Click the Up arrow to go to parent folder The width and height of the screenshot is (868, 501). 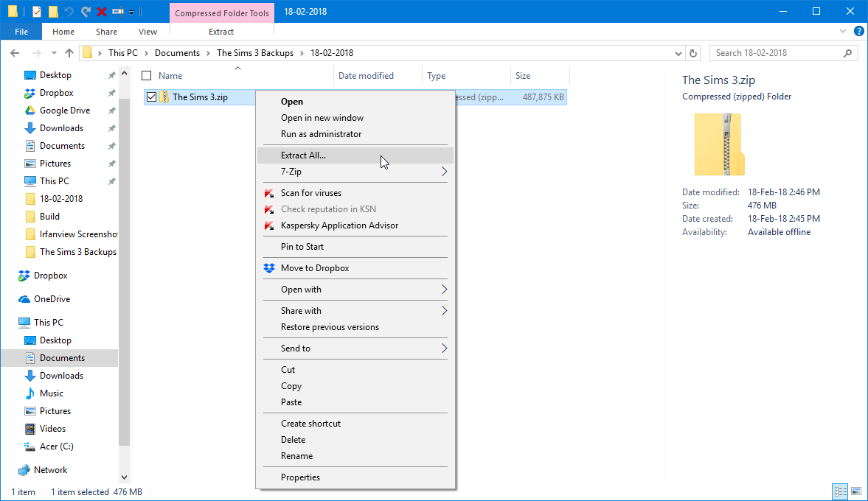coord(69,53)
